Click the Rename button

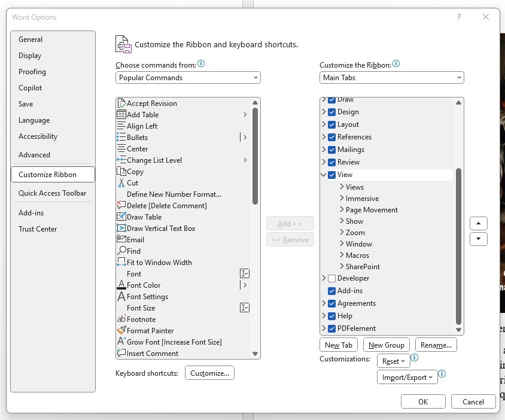coord(436,345)
